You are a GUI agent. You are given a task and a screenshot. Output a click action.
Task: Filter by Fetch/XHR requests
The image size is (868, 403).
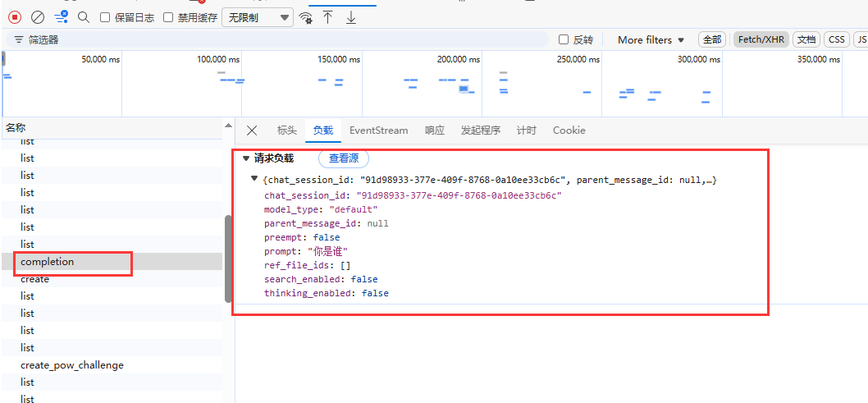click(761, 40)
